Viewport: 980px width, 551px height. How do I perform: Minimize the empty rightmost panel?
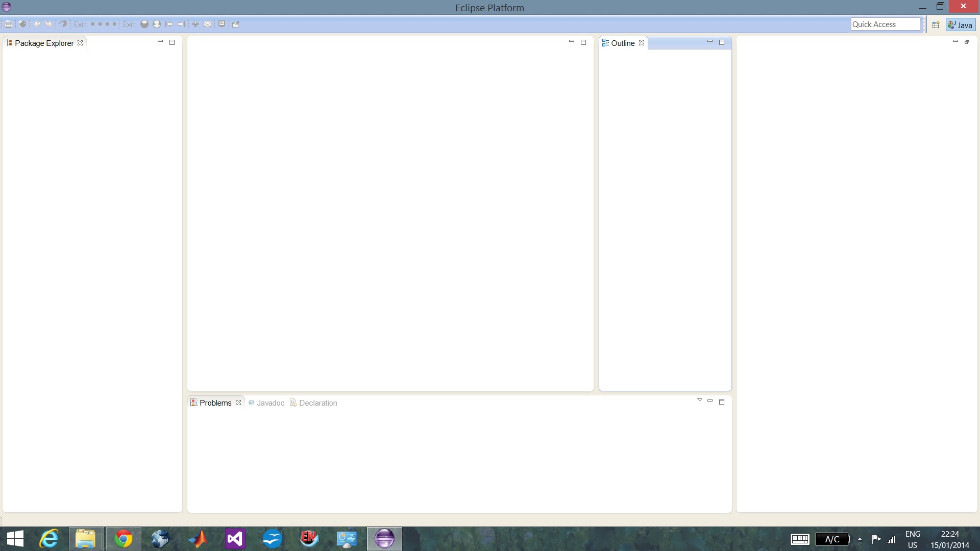(955, 41)
